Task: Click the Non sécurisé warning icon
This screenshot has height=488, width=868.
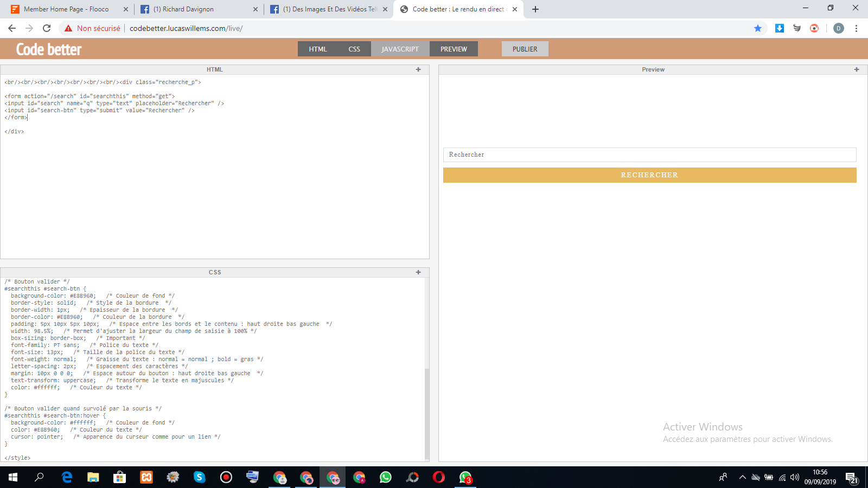Action: pos(68,28)
